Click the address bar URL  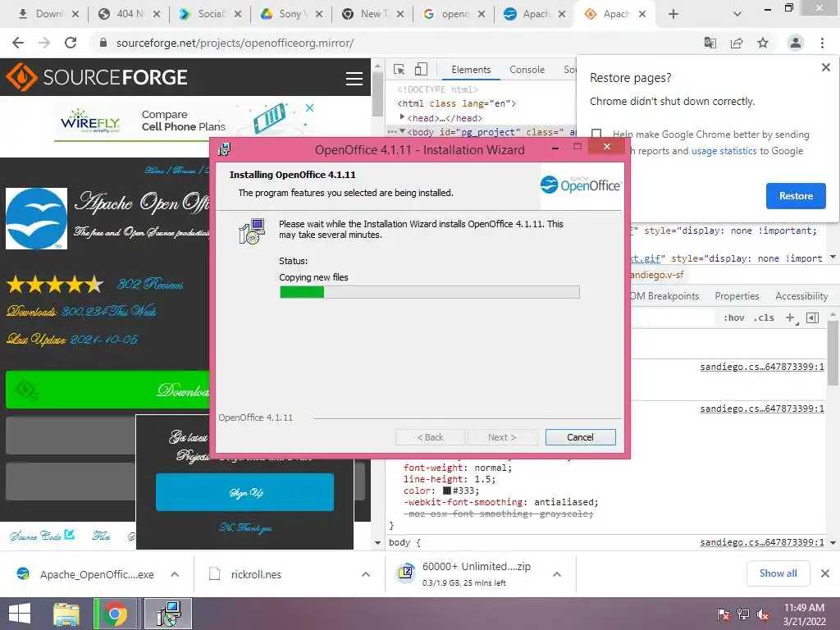pyautogui.click(x=235, y=43)
